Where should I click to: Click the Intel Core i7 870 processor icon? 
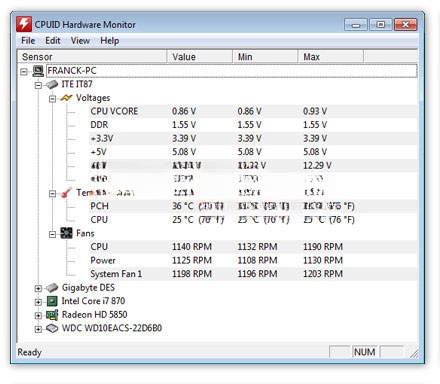(52, 301)
